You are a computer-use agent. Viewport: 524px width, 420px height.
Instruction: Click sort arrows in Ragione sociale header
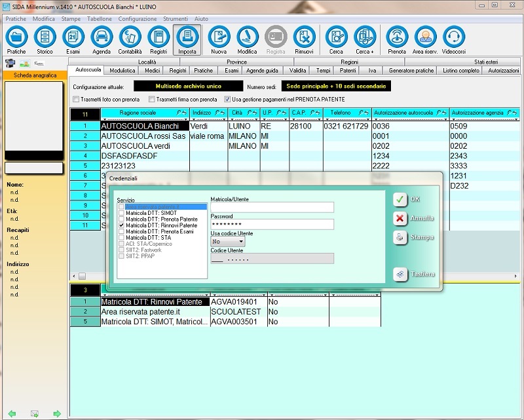pos(181,113)
